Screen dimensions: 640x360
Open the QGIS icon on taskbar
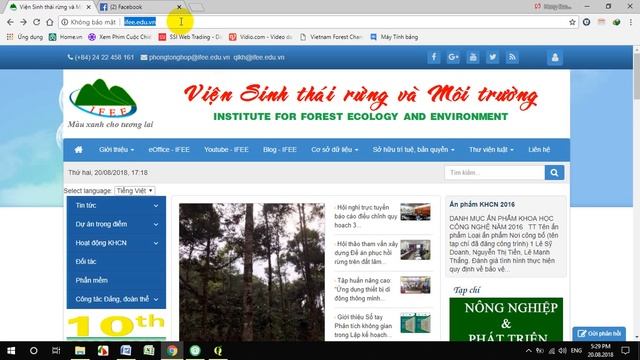(218, 351)
